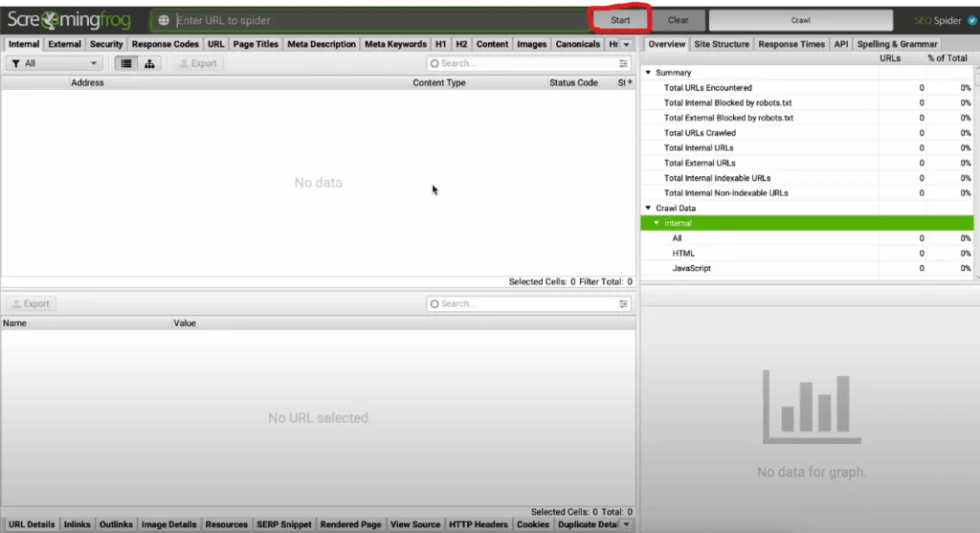Open the Inlinks bottom tab

[x=77, y=525]
